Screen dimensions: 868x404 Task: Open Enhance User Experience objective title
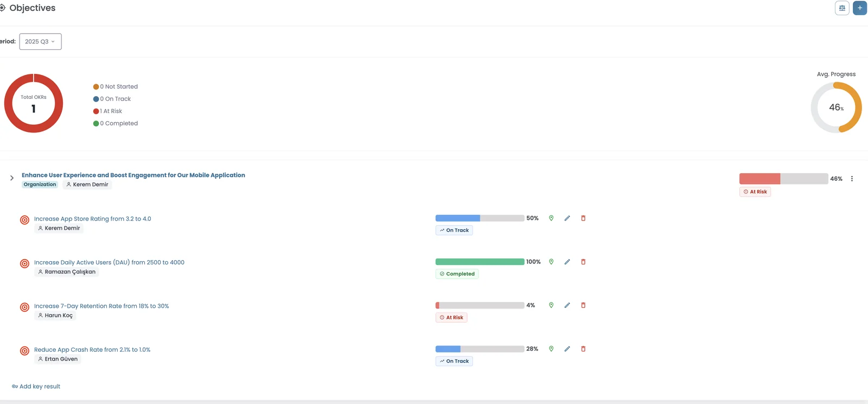click(133, 175)
